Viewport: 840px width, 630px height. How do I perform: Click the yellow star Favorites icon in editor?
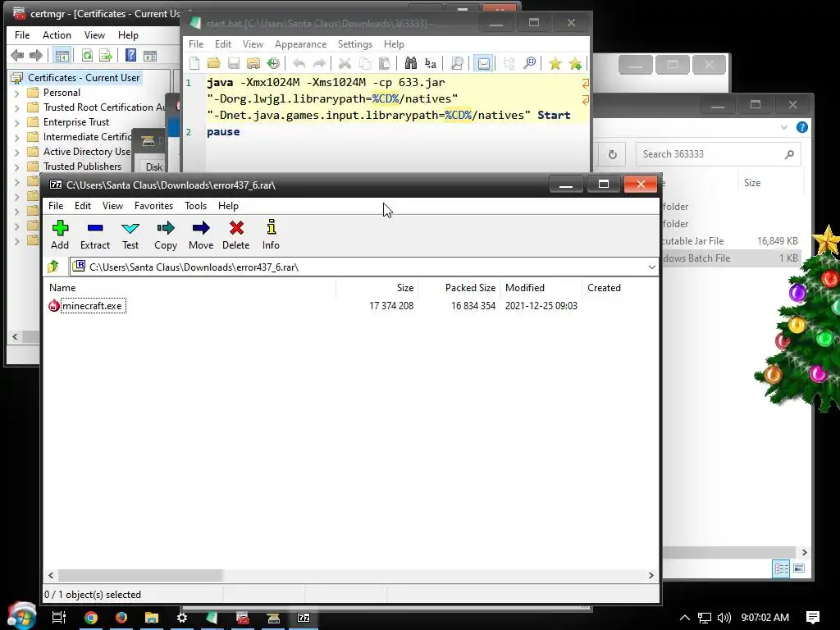click(x=555, y=64)
